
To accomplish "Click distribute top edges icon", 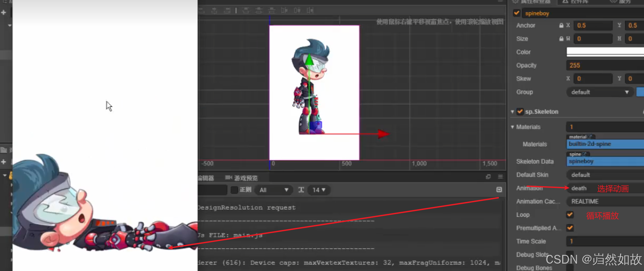I will pos(246,11).
